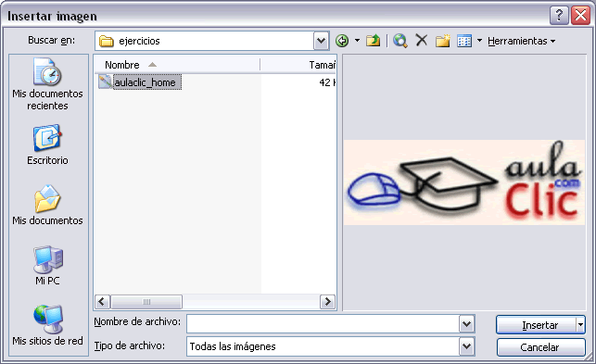Click the Help question mark button

pos(559,16)
